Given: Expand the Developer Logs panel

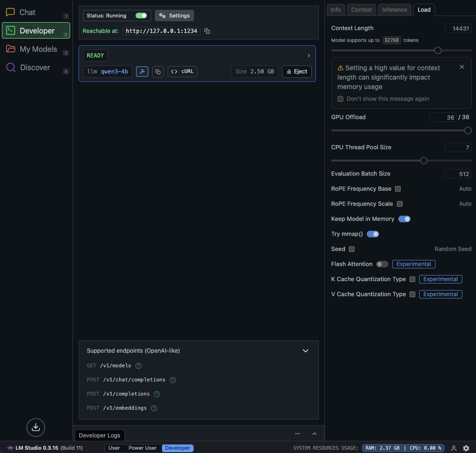Looking at the screenshot, I should click(315, 434).
